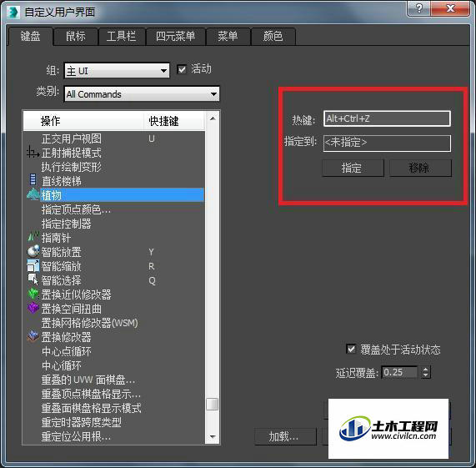Open the 组 主 UI dropdown
The width and height of the screenshot is (476, 468).
[x=117, y=71]
